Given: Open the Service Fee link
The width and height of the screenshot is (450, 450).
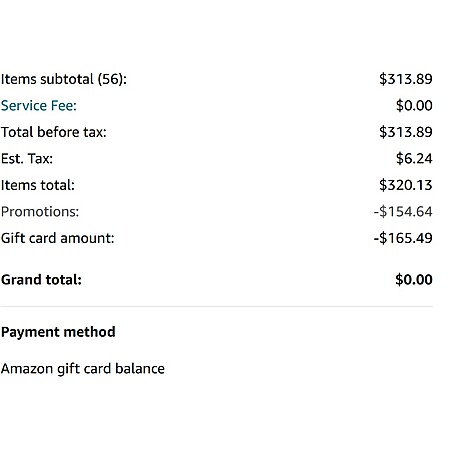Looking at the screenshot, I should [39, 106].
